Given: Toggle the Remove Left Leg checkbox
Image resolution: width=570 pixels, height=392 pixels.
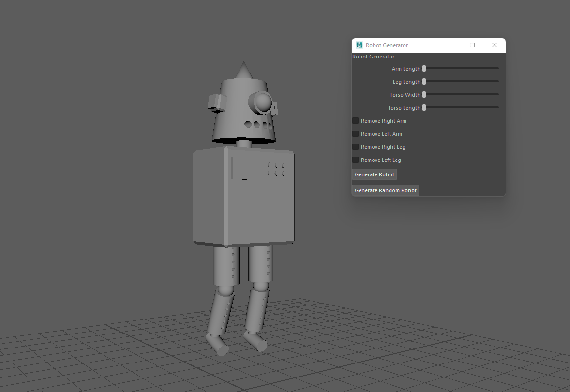Looking at the screenshot, I should tap(356, 160).
